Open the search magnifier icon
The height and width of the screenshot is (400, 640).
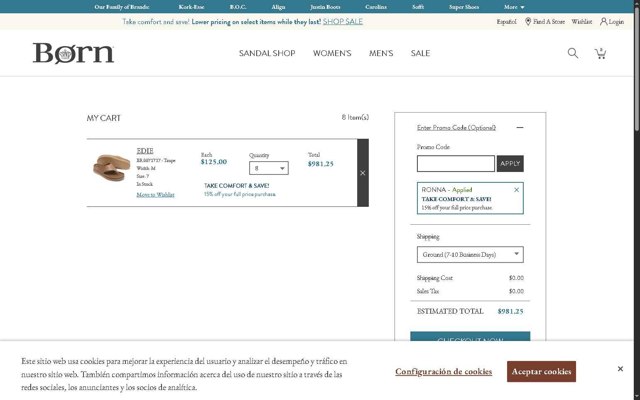coord(573,53)
